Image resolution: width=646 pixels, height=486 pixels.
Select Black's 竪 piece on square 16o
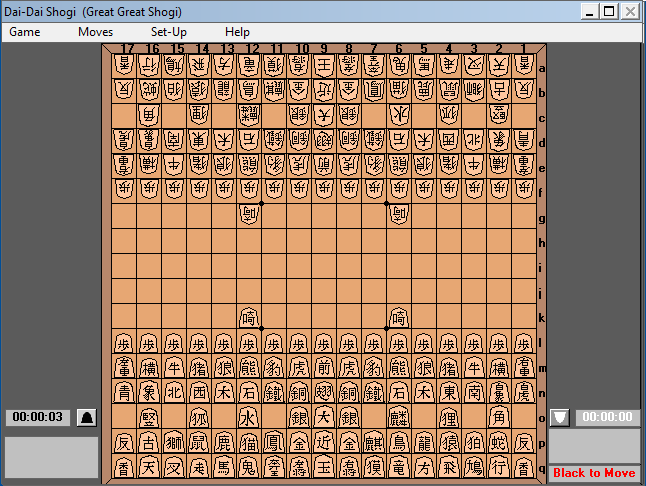(x=149, y=417)
